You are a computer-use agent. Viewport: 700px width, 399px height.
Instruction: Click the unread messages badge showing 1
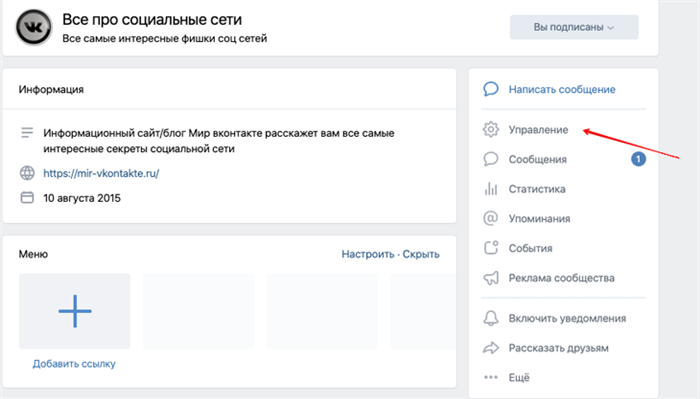click(x=638, y=159)
